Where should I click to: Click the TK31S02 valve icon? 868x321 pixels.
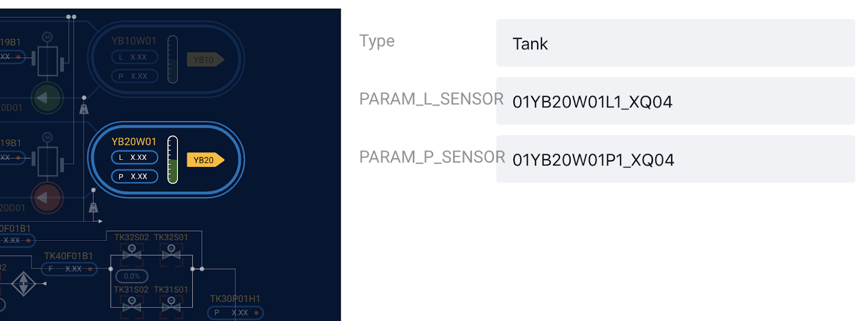tap(131, 305)
